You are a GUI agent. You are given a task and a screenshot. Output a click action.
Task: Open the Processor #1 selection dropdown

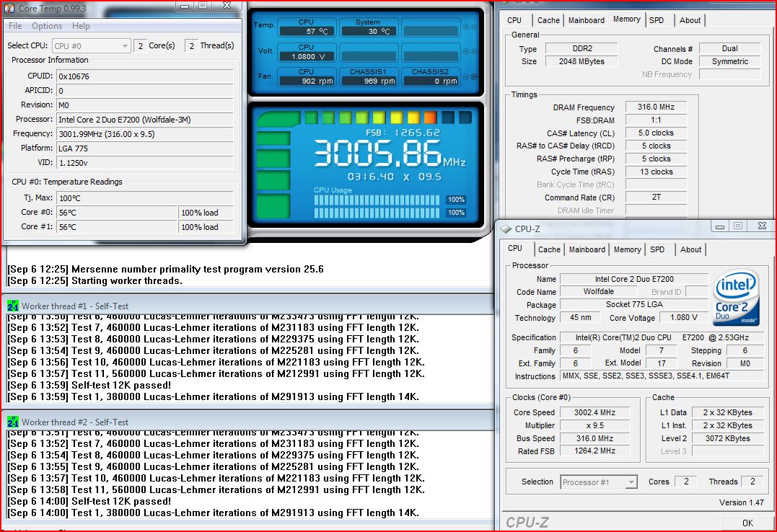[x=599, y=482]
